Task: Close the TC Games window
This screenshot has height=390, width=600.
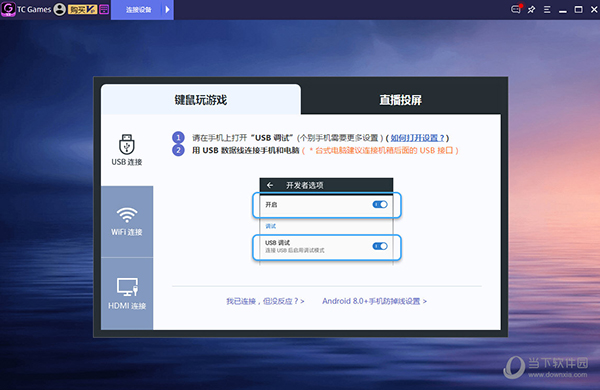Action: [x=594, y=10]
